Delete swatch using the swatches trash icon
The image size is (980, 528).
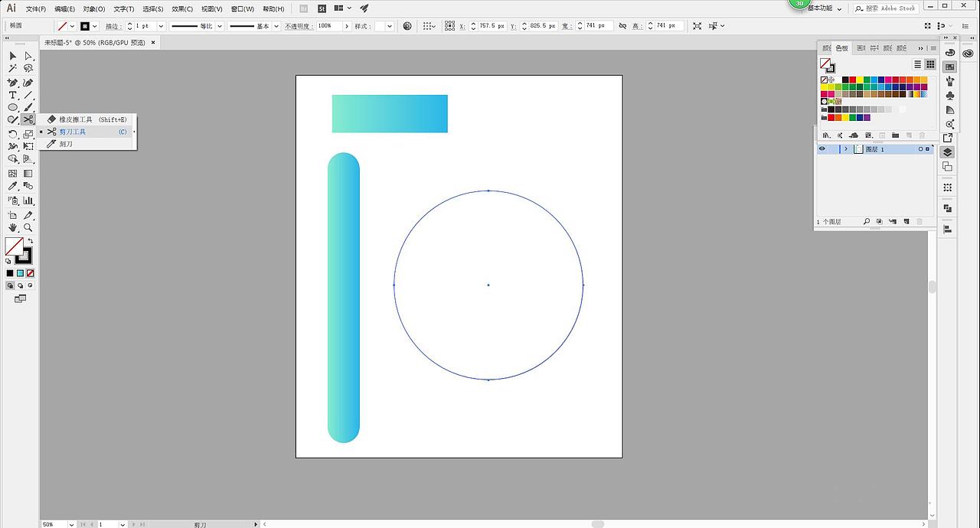(x=922, y=135)
